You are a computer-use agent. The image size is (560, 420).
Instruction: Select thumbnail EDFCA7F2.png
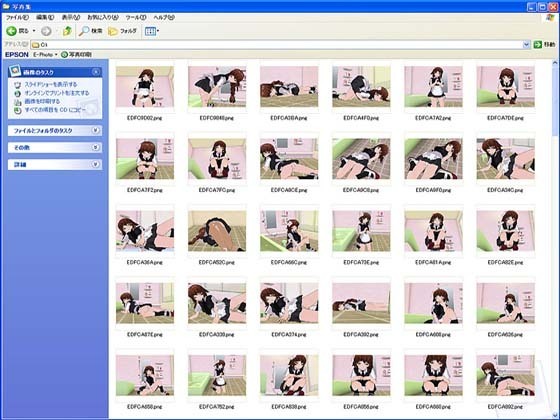pyautogui.click(x=145, y=159)
